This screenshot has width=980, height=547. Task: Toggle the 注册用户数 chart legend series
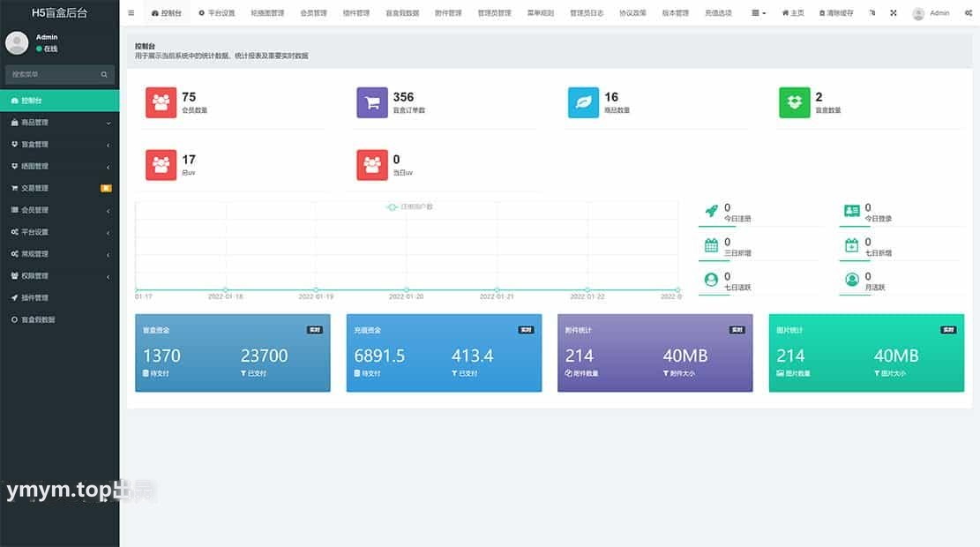click(x=410, y=207)
